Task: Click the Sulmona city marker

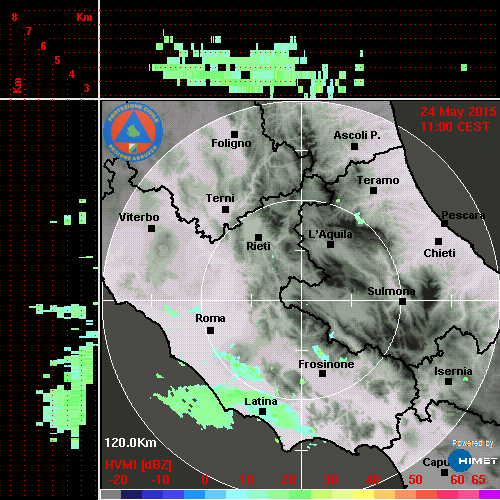Action: tap(403, 301)
